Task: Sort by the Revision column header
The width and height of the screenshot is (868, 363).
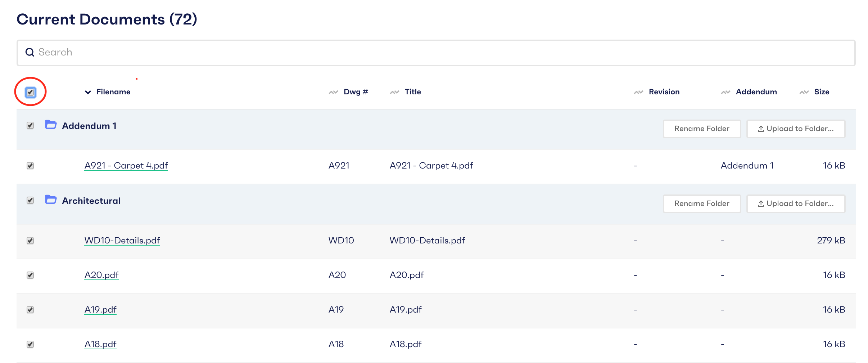Action: click(x=664, y=92)
